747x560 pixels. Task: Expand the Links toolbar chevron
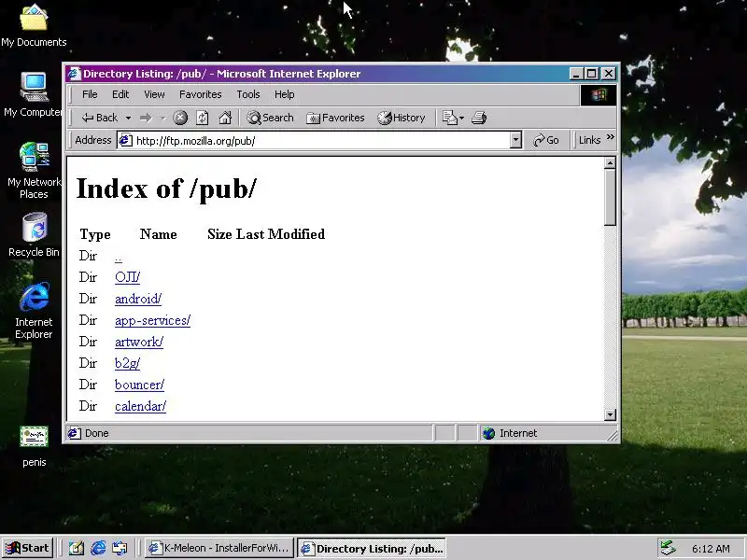point(611,137)
